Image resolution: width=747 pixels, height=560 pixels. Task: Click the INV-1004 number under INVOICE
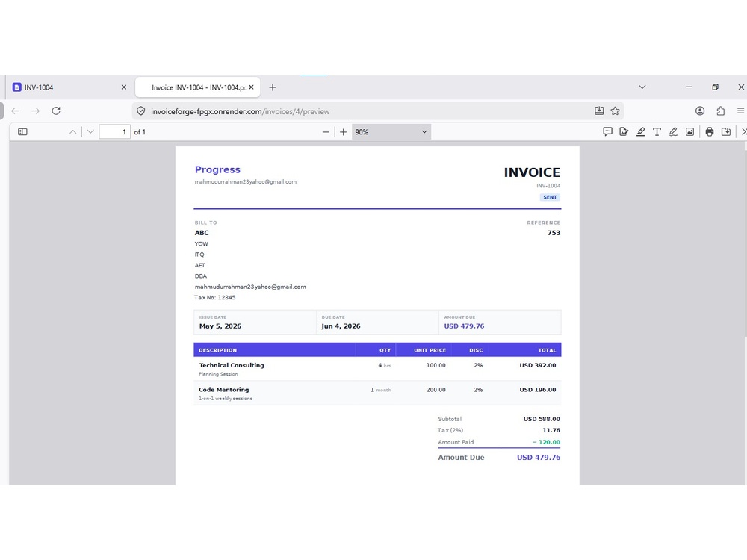click(x=548, y=186)
